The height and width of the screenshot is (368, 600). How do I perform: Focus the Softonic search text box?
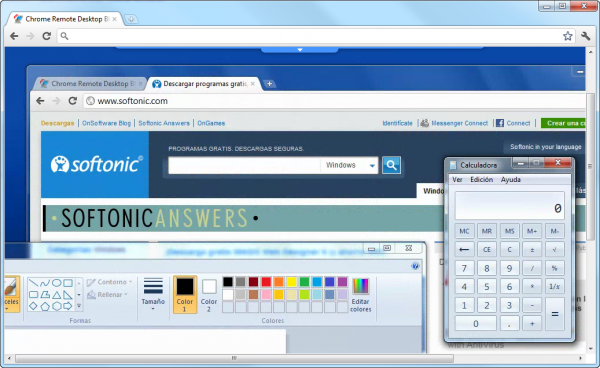click(x=244, y=165)
